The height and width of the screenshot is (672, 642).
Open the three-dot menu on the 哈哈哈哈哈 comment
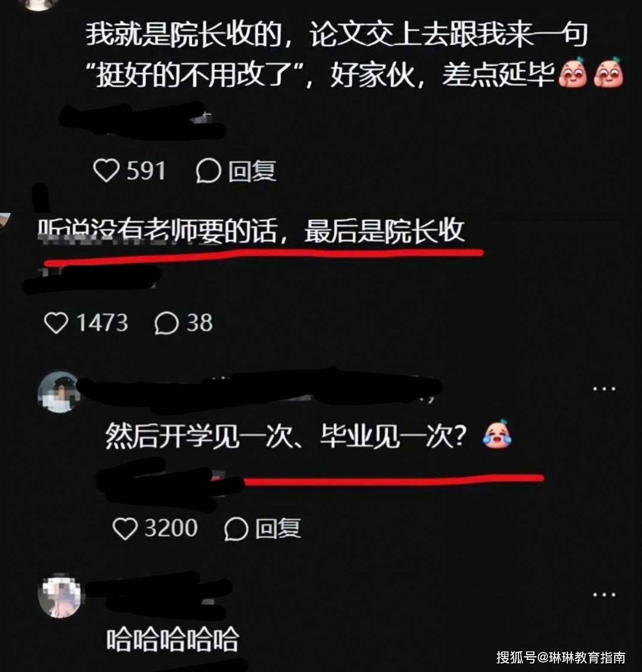(604, 594)
